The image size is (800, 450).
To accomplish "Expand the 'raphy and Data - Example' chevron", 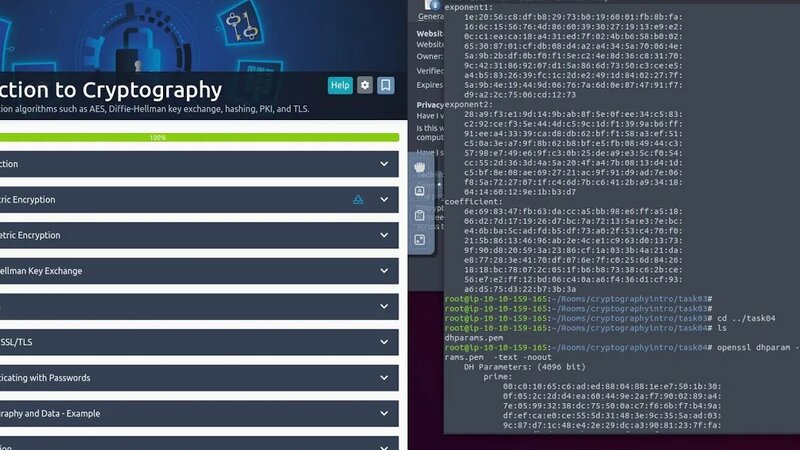I will click(x=384, y=413).
